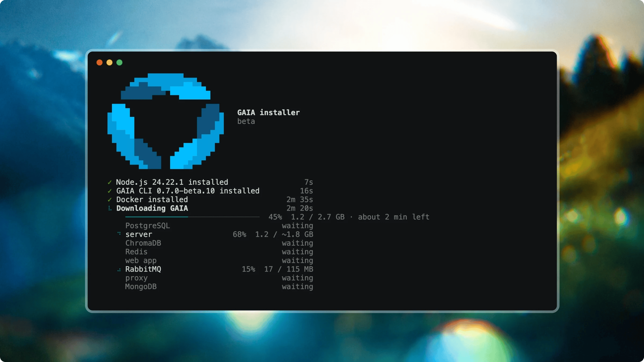Click the 'Redis' row name
Image resolution: width=644 pixels, height=362 pixels.
coord(136,252)
